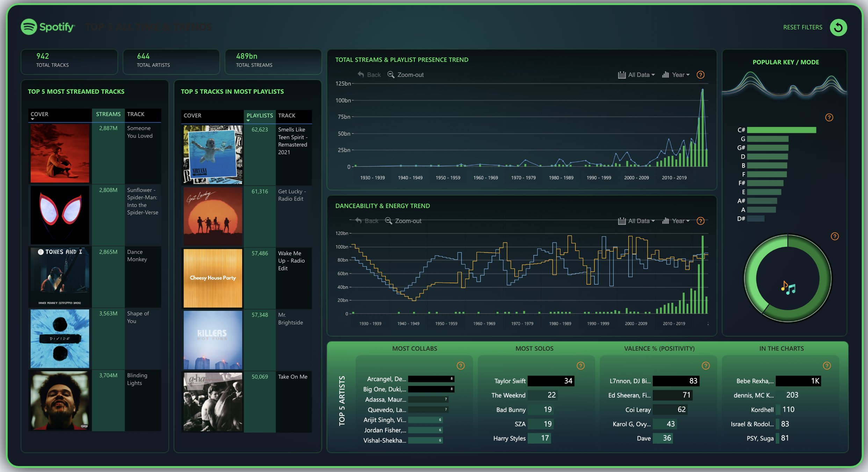
Task: Click 62,623 playlists value
Action: [x=260, y=130]
